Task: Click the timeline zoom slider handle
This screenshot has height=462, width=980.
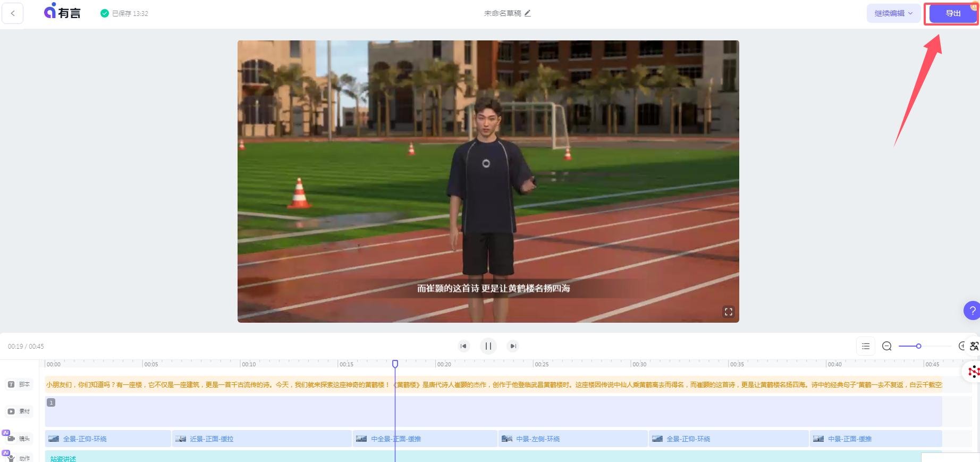Action: pyautogui.click(x=918, y=346)
